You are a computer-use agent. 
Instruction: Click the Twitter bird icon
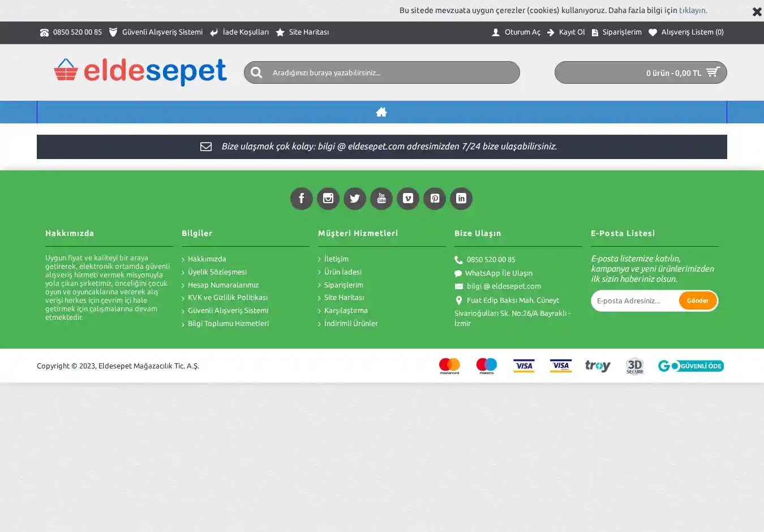(x=354, y=199)
